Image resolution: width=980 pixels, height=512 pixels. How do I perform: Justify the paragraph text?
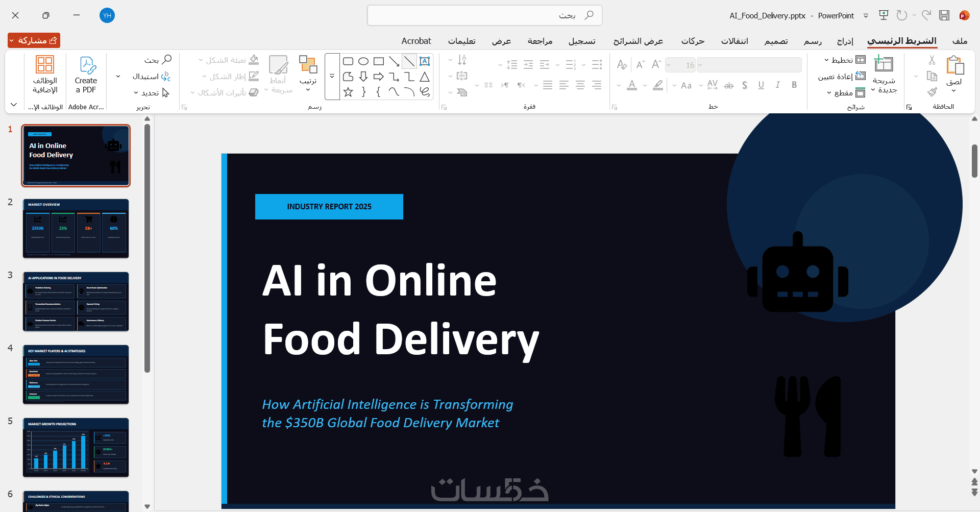548,85
